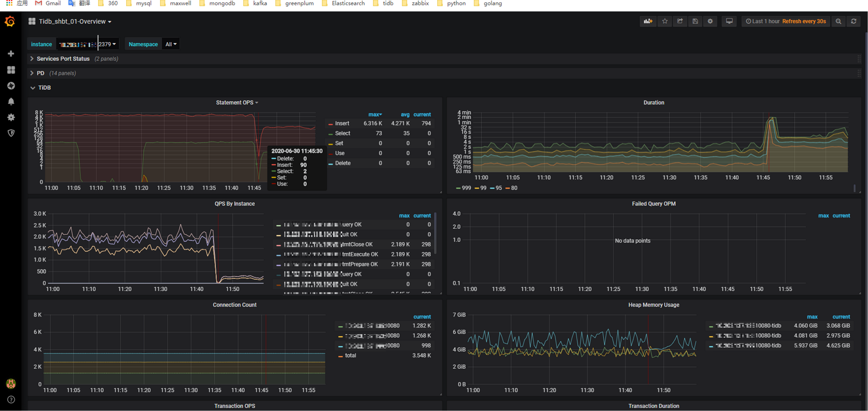Screen dimensions: 868x411
Task: Click the Failed Query OPM panel title
Action: pyautogui.click(x=654, y=204)
